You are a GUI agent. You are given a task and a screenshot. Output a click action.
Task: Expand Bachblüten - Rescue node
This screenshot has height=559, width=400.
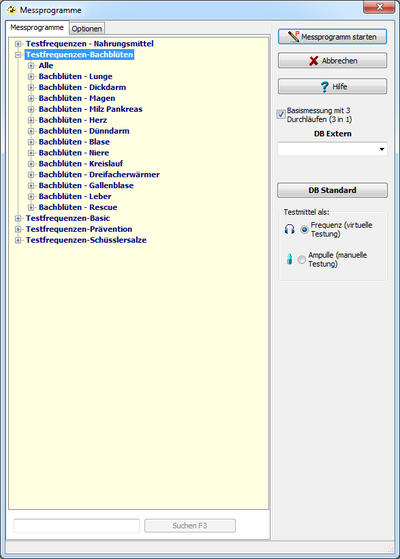(31, 207)
